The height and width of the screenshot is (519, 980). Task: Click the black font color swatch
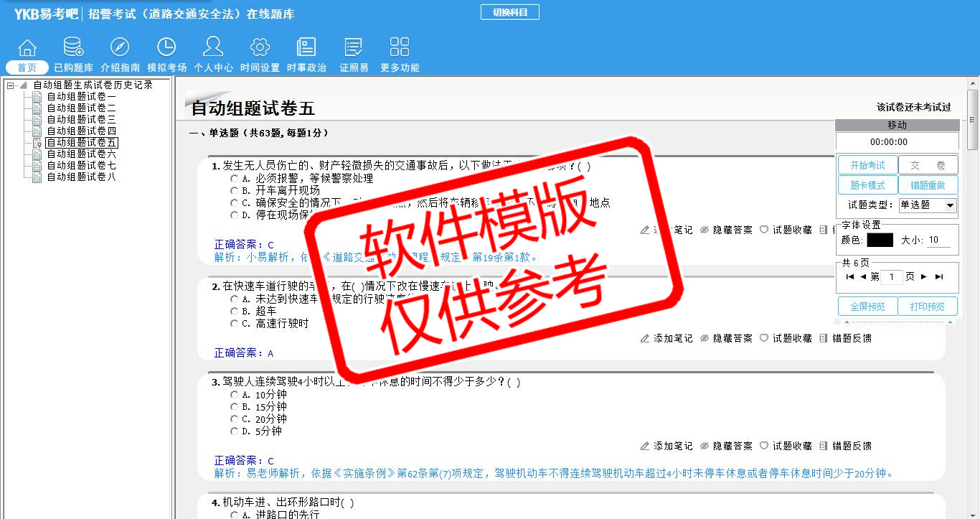tap(880, 240)
